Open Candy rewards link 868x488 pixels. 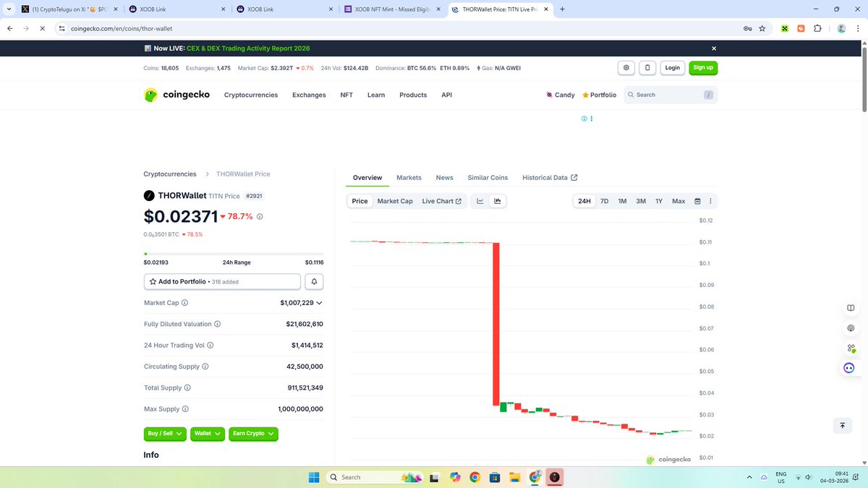[x=561, y=95]
